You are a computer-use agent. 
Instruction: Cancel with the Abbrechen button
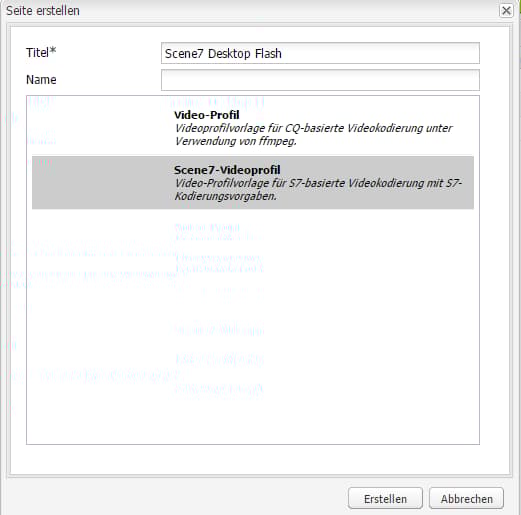(466, 499)
